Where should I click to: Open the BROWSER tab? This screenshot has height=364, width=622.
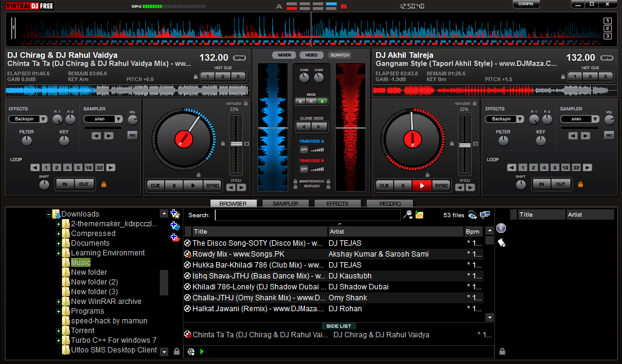[x=233, y=204]
